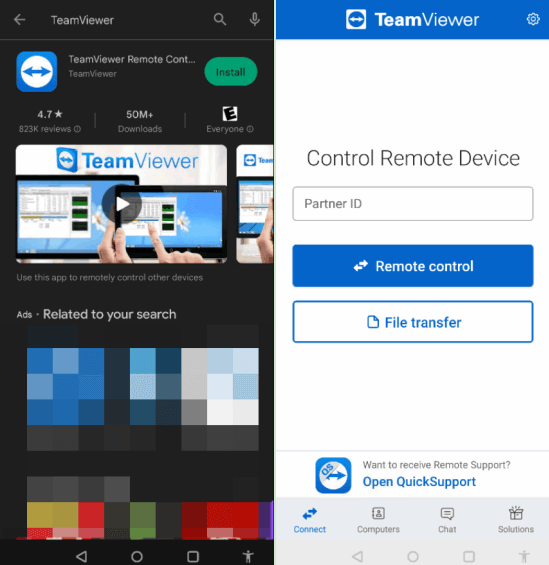This screenshot has height=565, width=549.
Task: Show info about 823K reviews
Action: tap(77, 129)
